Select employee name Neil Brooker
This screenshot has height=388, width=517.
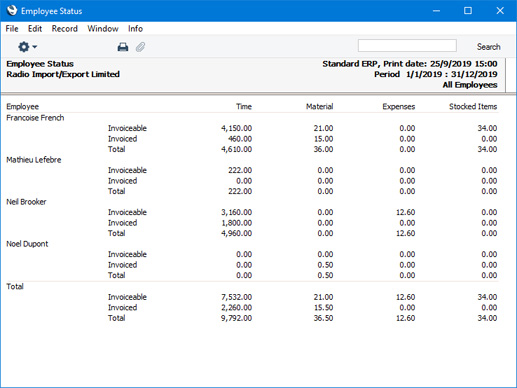coord(26,202)
